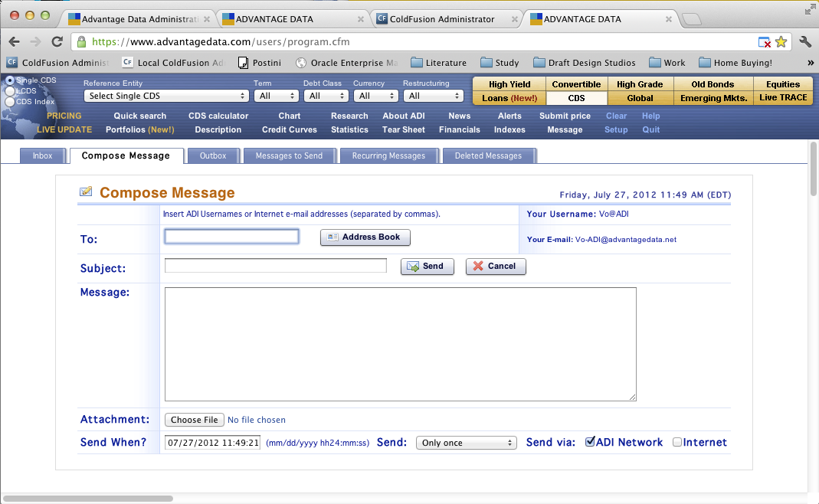Click the blocked pop-up icon in address bar
The image size is (819, 504).
[764, 42]
